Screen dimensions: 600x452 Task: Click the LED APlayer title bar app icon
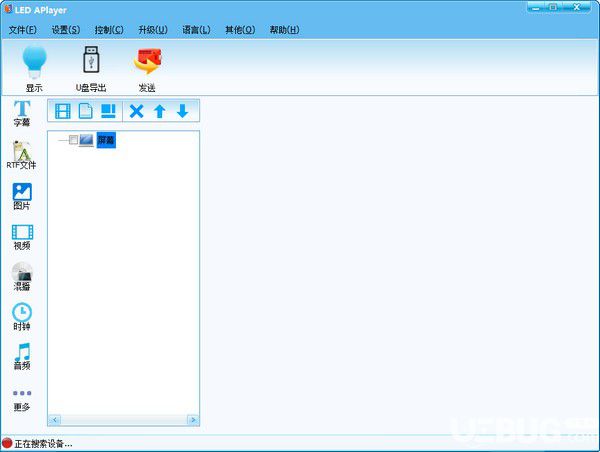pyautogui.click(x=8, y=8)
